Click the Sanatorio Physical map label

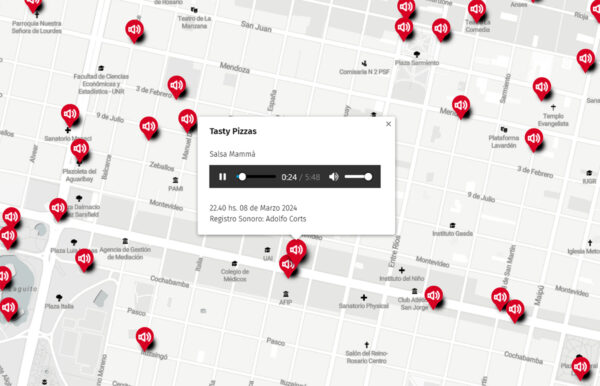click(x=364, y=306)
